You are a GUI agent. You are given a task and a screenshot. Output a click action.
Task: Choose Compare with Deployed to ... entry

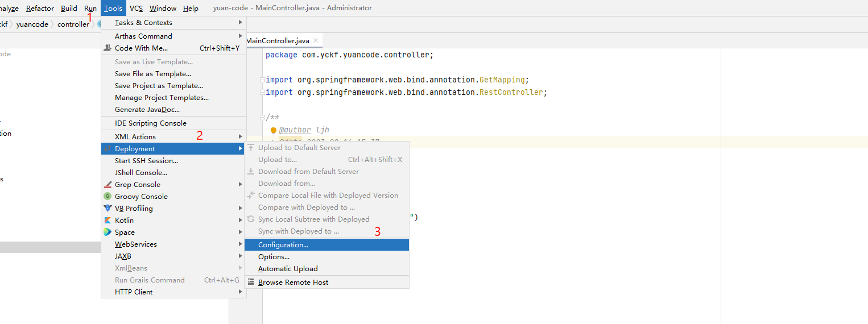point(326,207)
